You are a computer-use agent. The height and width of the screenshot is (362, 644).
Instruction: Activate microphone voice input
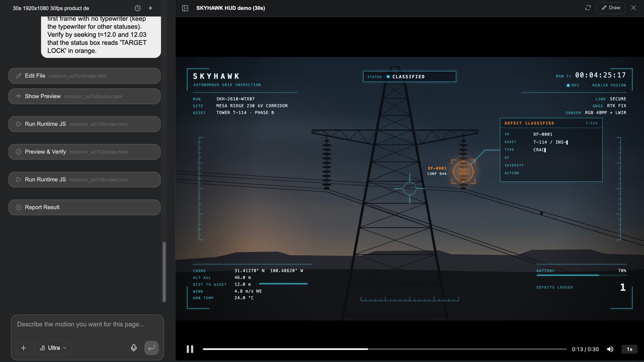[134, 348]
